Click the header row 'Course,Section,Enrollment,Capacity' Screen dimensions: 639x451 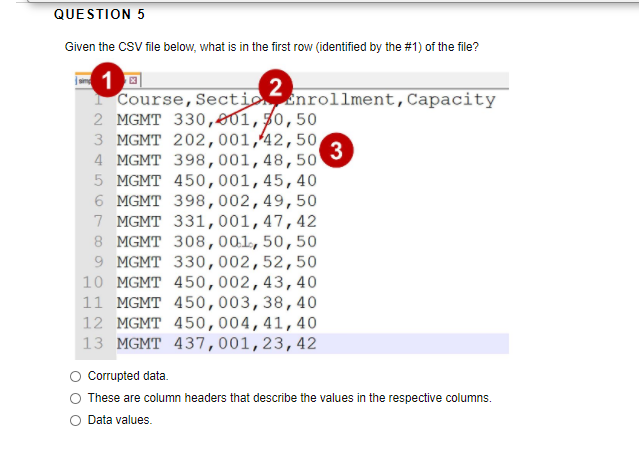click(306, 99)
